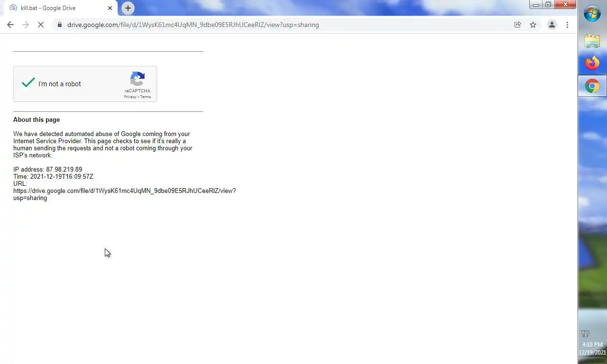The image size is (607, 364).
Task: Click the About this page heading
Action: click(x=37, y=119)
